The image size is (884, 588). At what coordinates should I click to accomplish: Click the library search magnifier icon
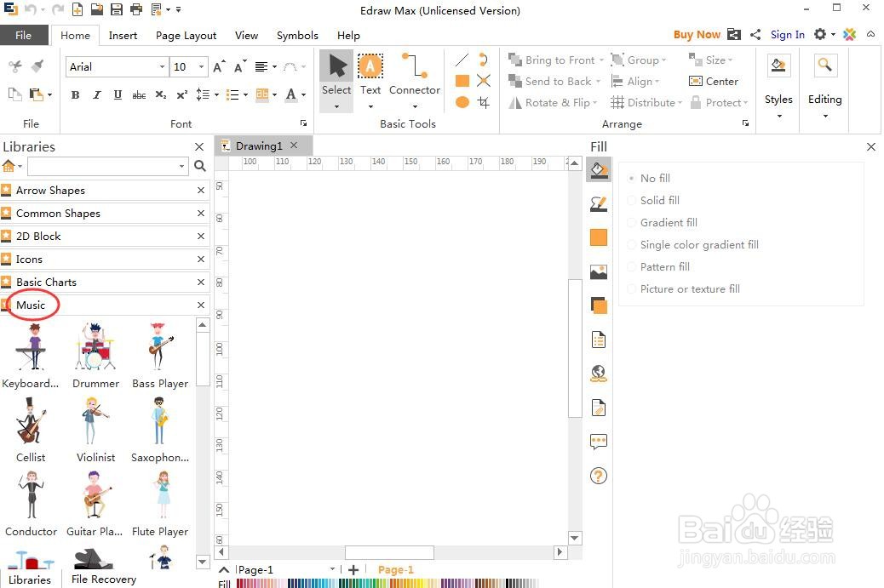[199, 166]
